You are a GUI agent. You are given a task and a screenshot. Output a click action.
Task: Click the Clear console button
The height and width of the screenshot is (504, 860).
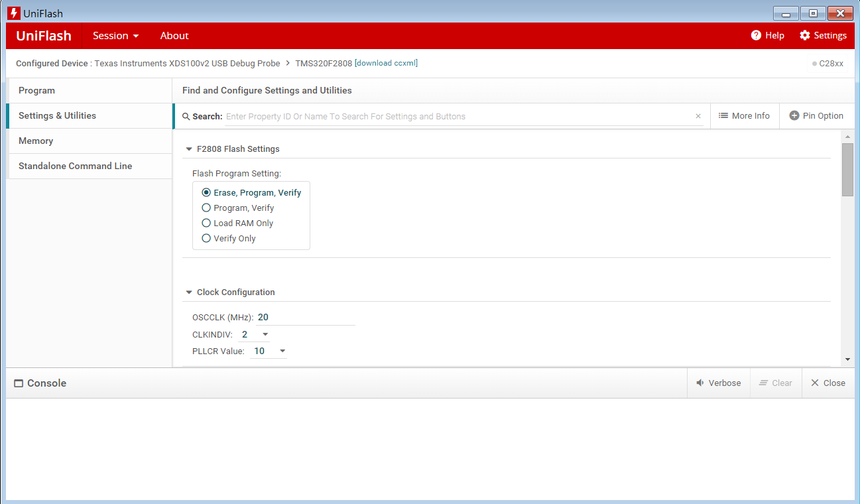tap(776, 383)
